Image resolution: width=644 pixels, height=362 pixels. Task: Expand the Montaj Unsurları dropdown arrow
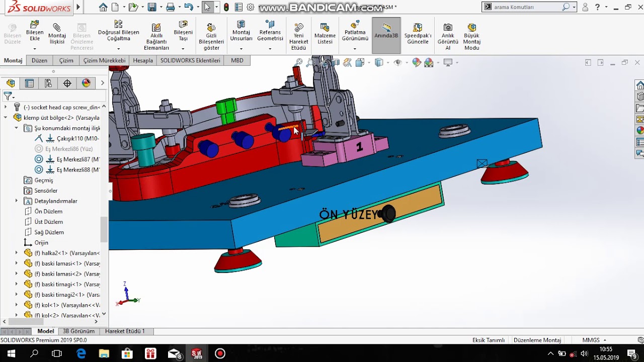click(x=241, y=49)
